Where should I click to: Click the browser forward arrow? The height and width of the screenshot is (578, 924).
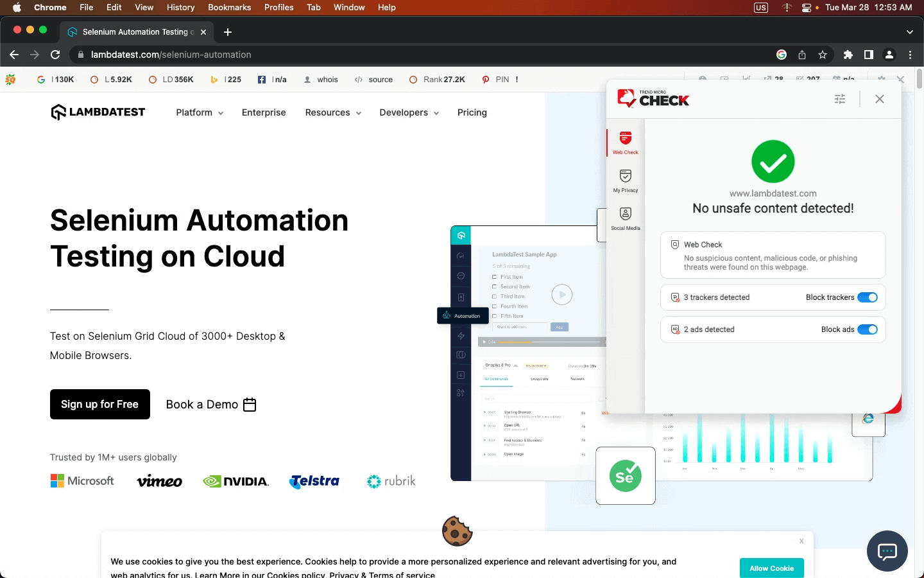point(35,55)
